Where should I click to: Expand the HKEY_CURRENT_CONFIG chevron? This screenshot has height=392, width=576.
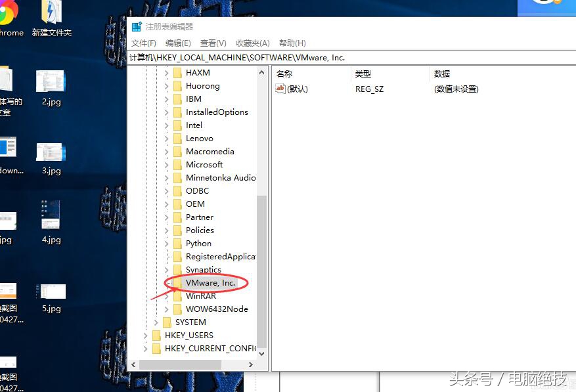145,348
